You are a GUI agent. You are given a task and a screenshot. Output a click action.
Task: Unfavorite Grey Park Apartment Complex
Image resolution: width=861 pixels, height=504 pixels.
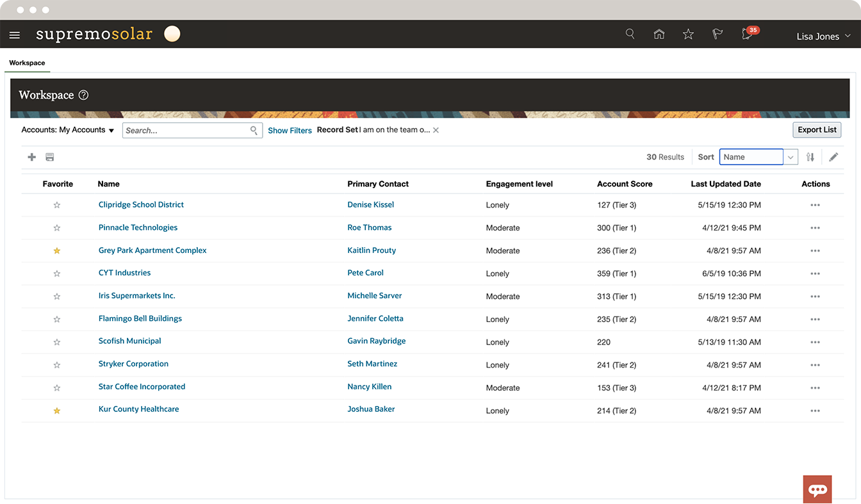point(56,250)
